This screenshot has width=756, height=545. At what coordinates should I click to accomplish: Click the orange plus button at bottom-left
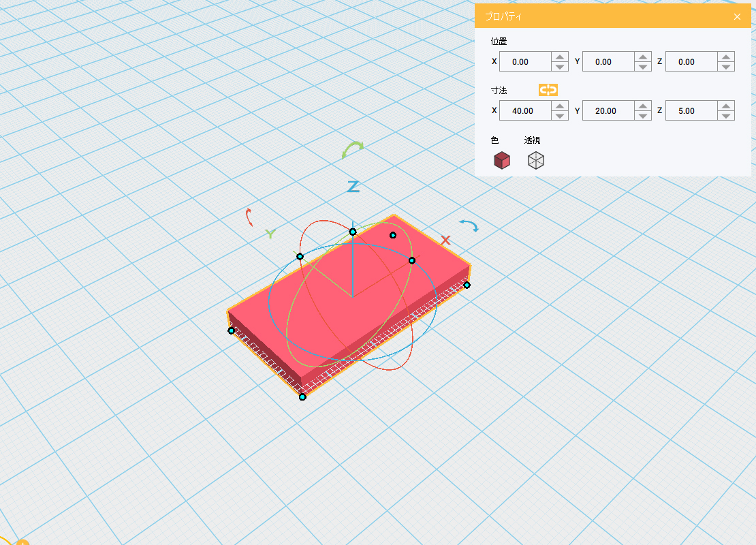click(x=22, y=543)
